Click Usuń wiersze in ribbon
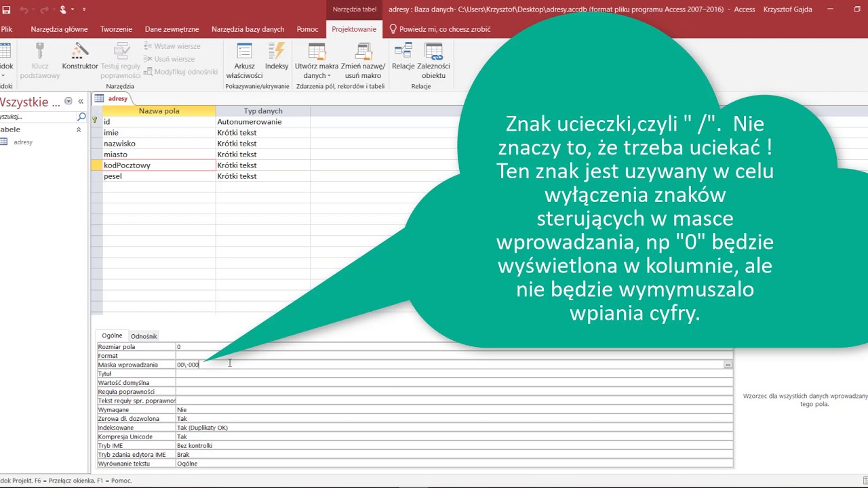The width and height of the screenshot is (868, 488). (169, 59)
